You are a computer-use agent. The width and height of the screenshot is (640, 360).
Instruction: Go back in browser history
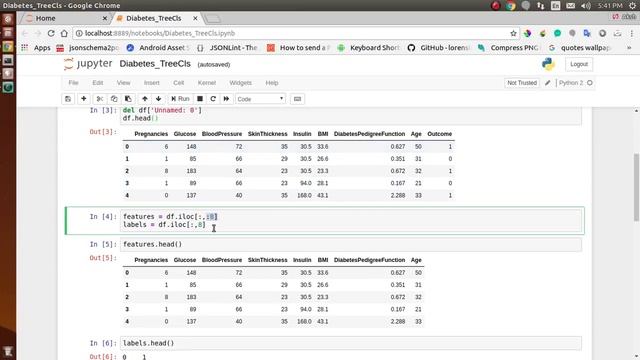click(25, 33)
